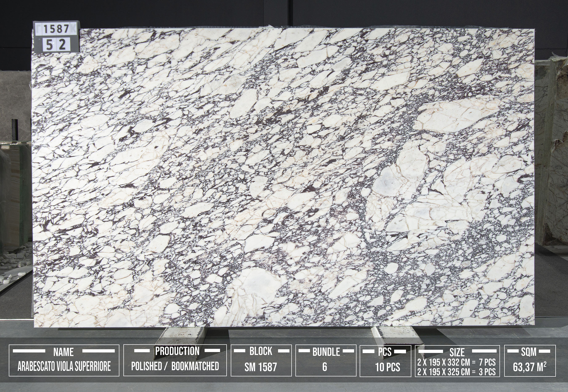
Task: Click the NAME header label
Action: click(64, 352)
